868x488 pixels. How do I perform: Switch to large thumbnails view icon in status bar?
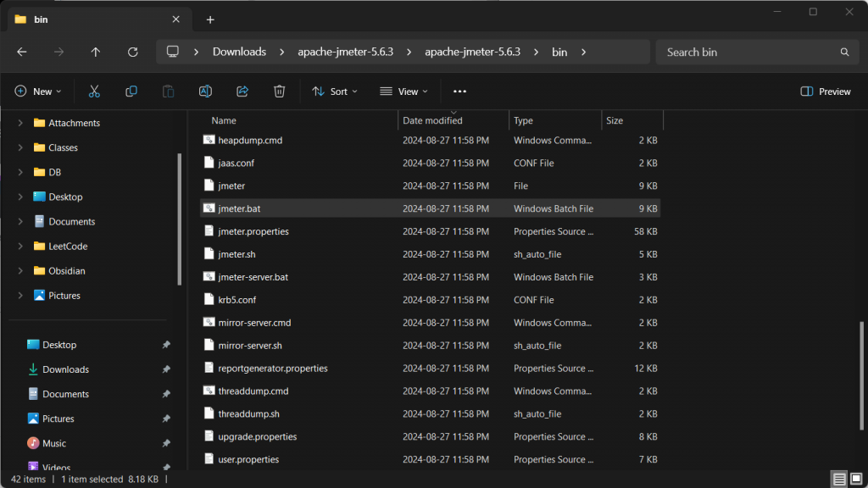tap(856, 479)
